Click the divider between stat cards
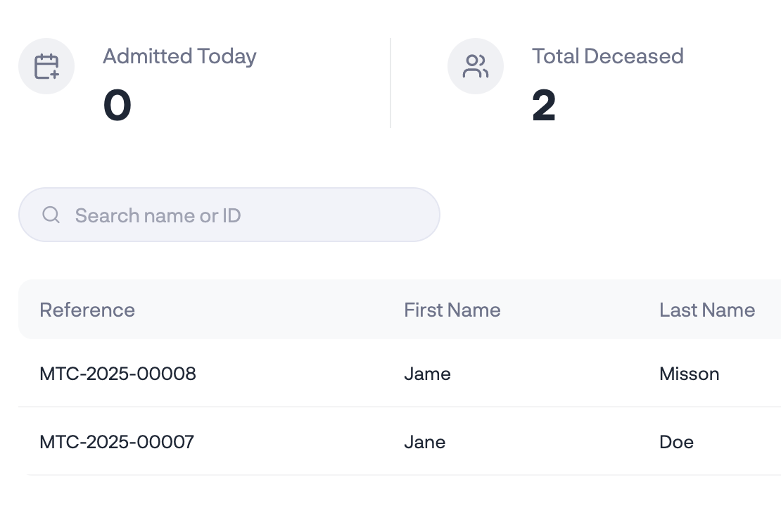The image size is (781, 532). pos(390,83)
